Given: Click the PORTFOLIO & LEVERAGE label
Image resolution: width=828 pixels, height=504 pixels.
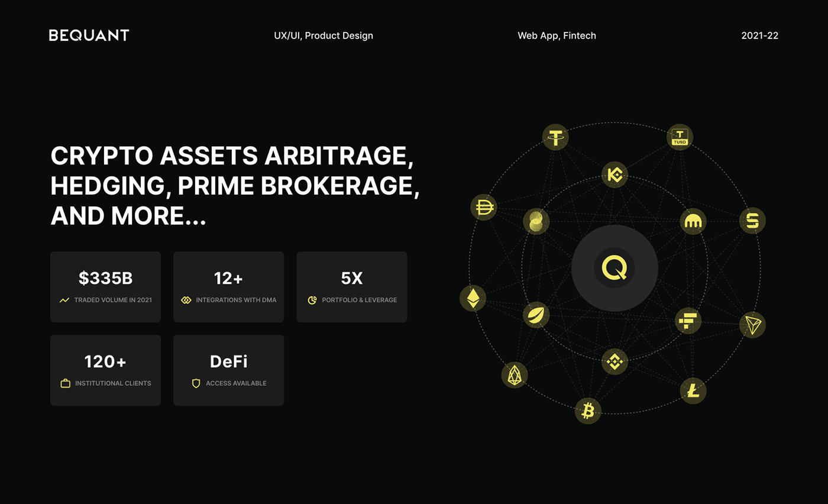Looking at the screenshot, I should point(360,300).
